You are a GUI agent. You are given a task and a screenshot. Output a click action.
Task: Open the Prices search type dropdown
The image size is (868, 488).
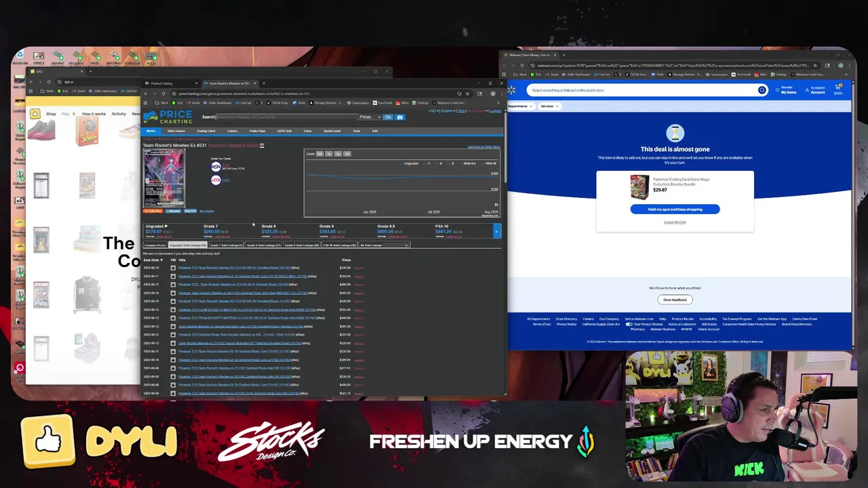370,117
